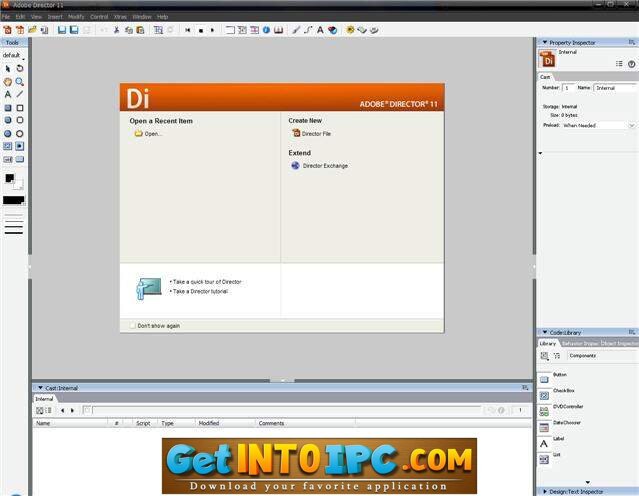Screen dimensions: 639x496
Task: Open the Insert menu
Action: pyautogui.click(x=55, y=17)
